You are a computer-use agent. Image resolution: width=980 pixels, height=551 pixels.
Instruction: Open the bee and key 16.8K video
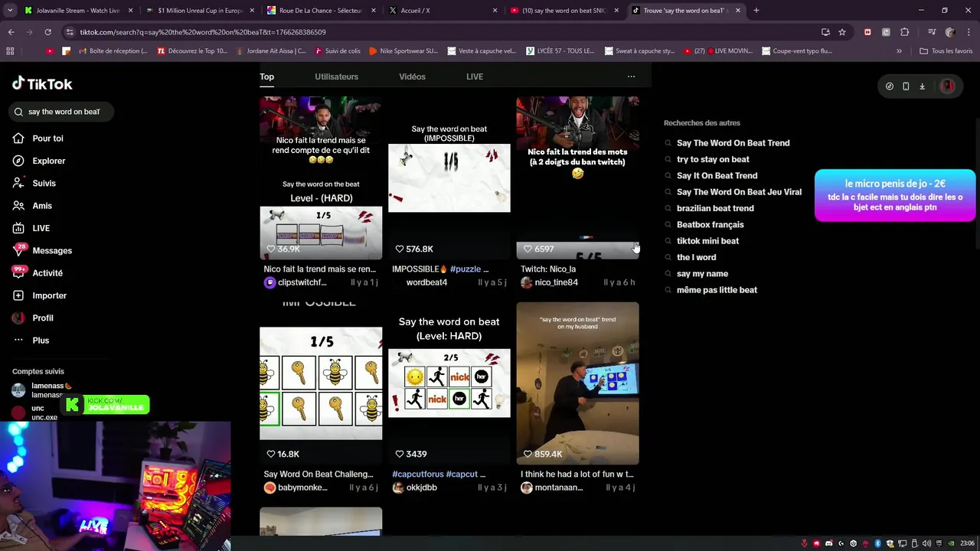click(x=321, y=383)
